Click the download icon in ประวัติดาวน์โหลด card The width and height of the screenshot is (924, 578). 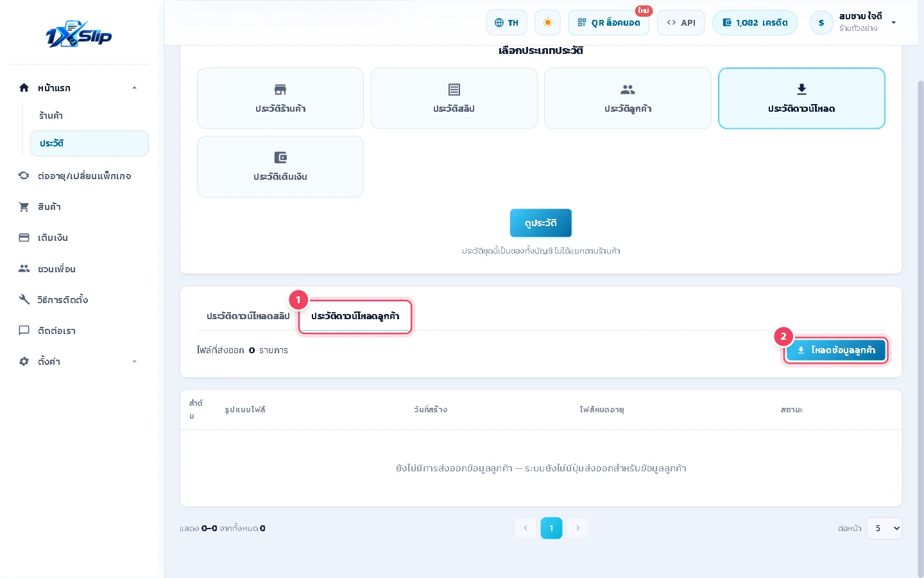pyautogui.click(x=801, y=89)
